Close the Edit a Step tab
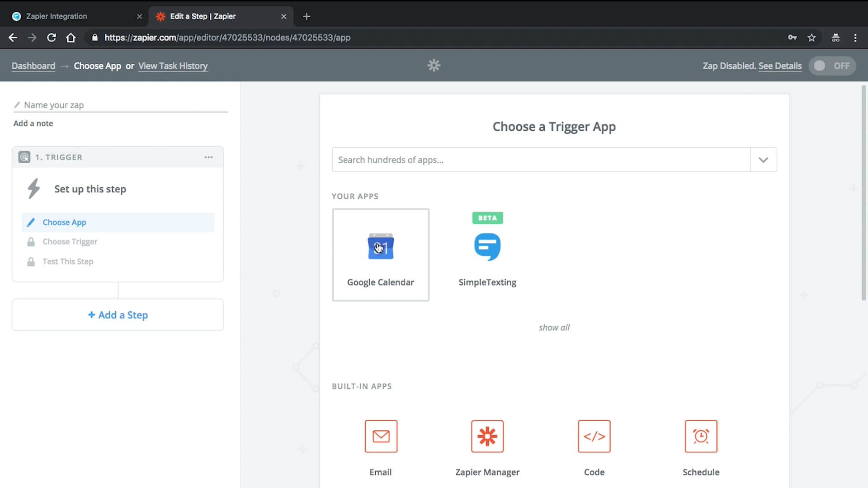This screenshot has width=868, height=488. (283, 16)
